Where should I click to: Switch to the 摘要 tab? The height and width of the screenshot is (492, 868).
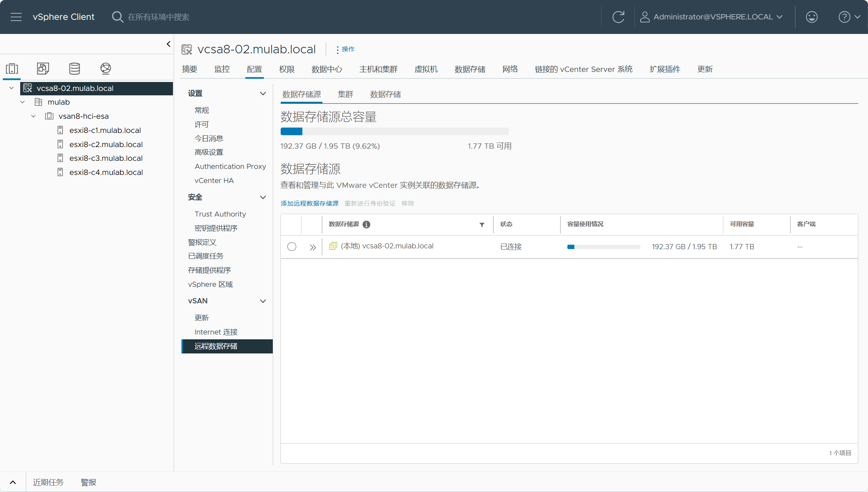click(x=190, y=69)
